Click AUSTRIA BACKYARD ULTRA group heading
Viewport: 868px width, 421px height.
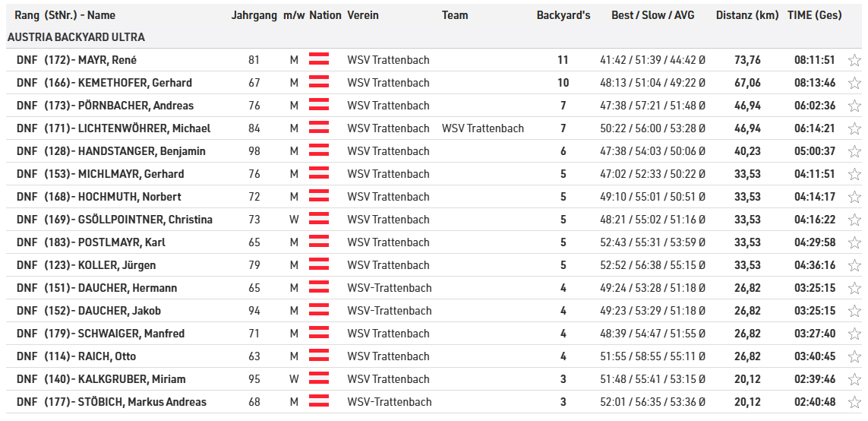[x=77, y=37]
